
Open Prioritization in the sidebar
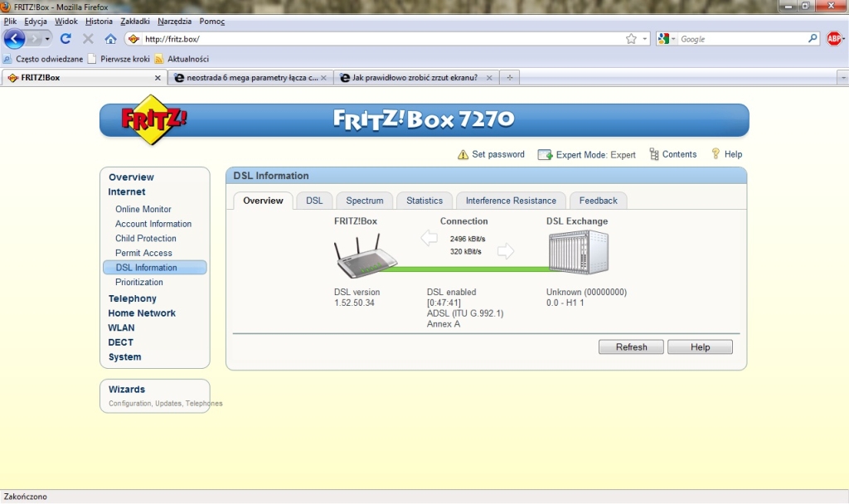click(x=139, y=282)
